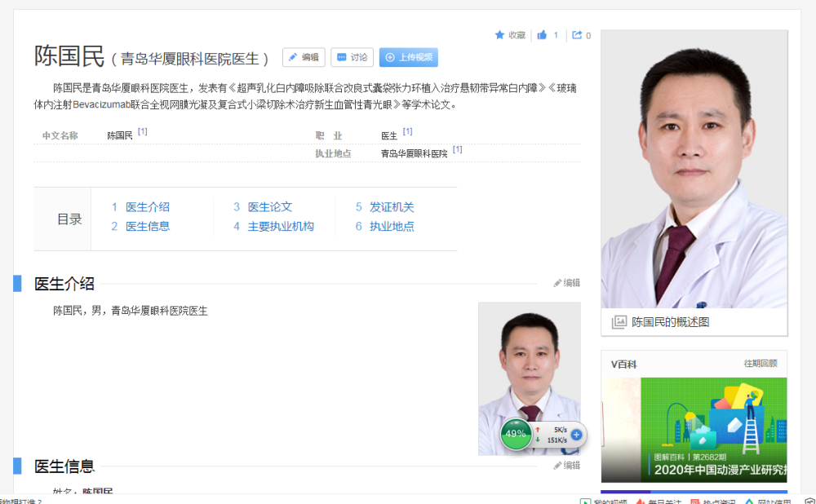The image size is (816, 504).
Task: Open sharing with the 分享 arrow icon
Action: (576, 35)
